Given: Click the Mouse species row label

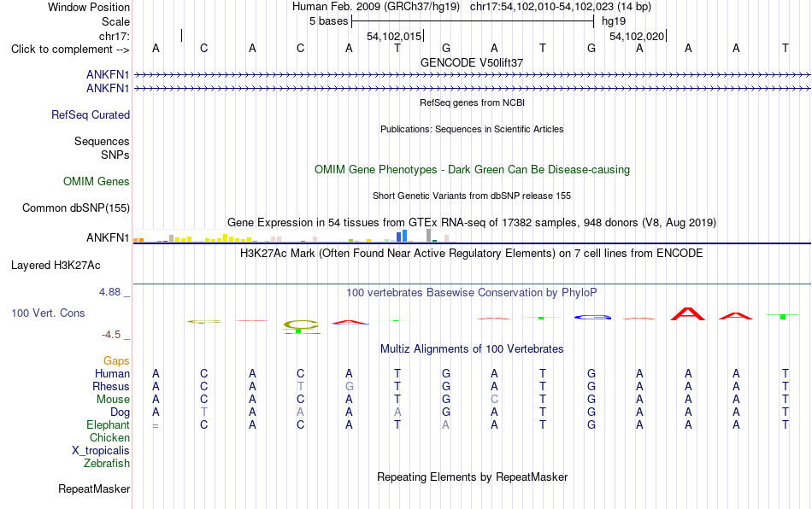Looking at the screenshot, I should point(113,400).
